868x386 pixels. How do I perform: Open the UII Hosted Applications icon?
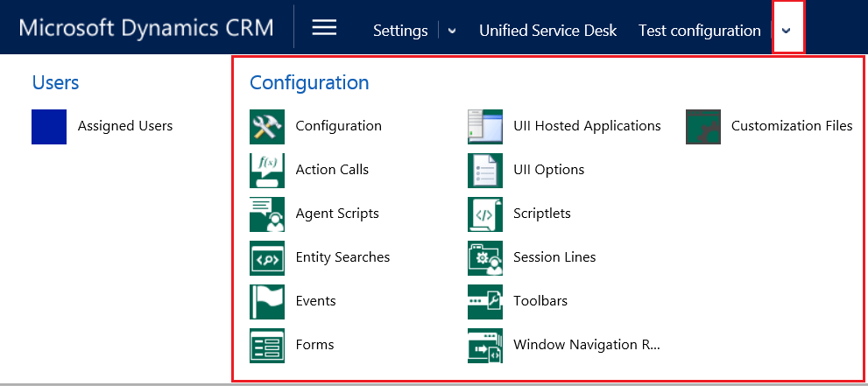tap(485, 127)
